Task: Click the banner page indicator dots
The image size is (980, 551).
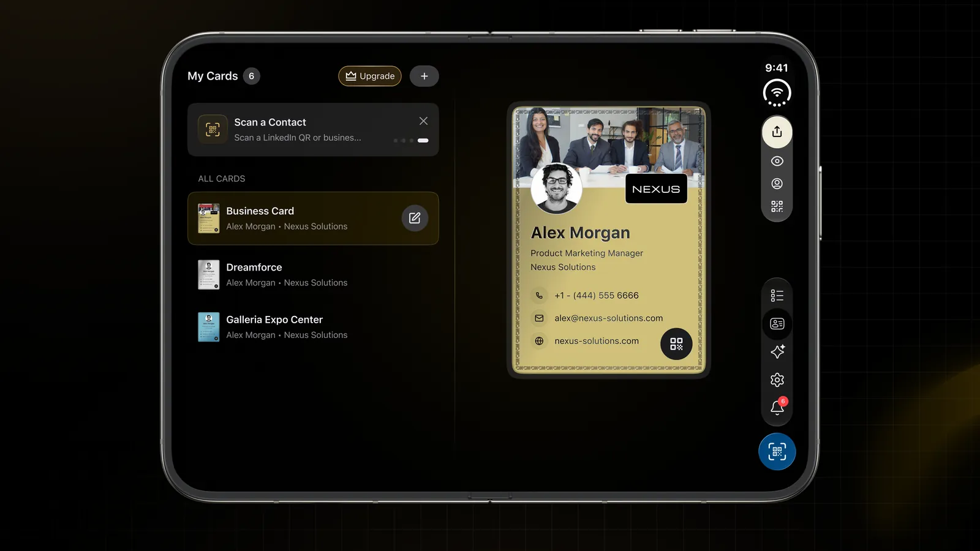Action: tap(411, 140)
